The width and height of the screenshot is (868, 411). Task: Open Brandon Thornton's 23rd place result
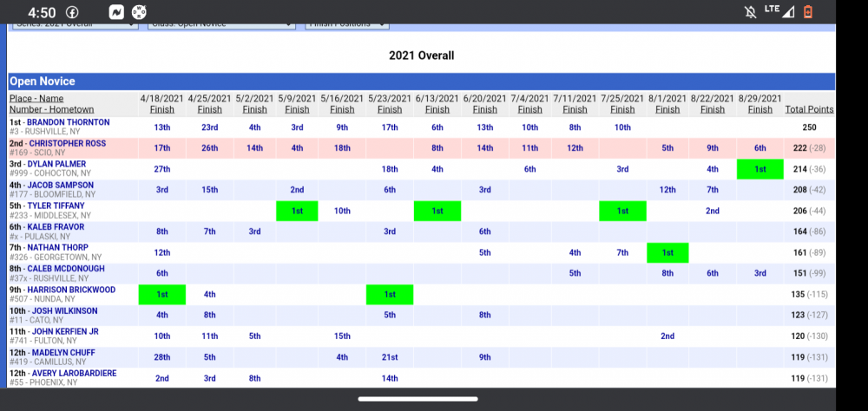tap(209, 127)
